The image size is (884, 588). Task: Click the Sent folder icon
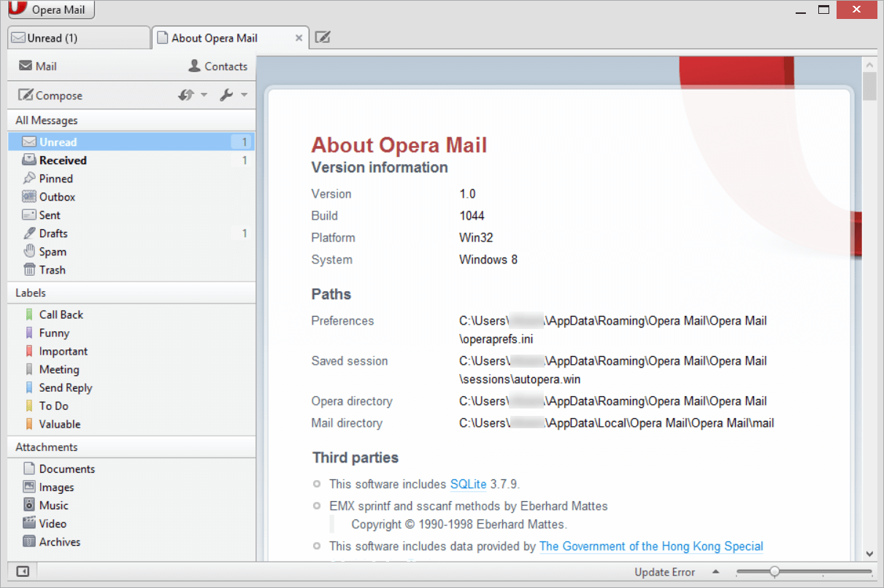pos(29,215)
